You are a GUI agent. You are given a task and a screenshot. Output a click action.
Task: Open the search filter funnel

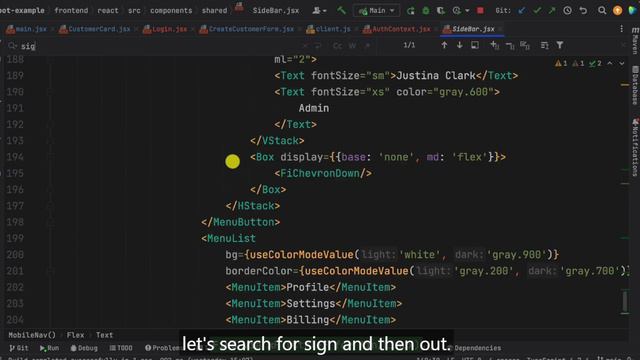click(560, 45)
